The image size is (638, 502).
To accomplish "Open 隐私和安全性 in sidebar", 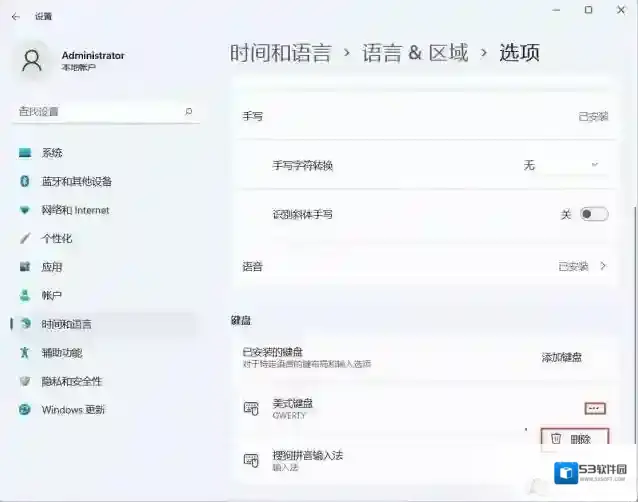I will tap(71, 381).
